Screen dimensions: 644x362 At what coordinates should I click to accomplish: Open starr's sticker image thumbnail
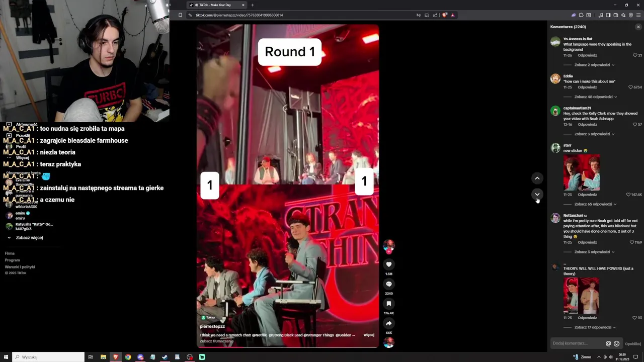(x=581, y=172)
